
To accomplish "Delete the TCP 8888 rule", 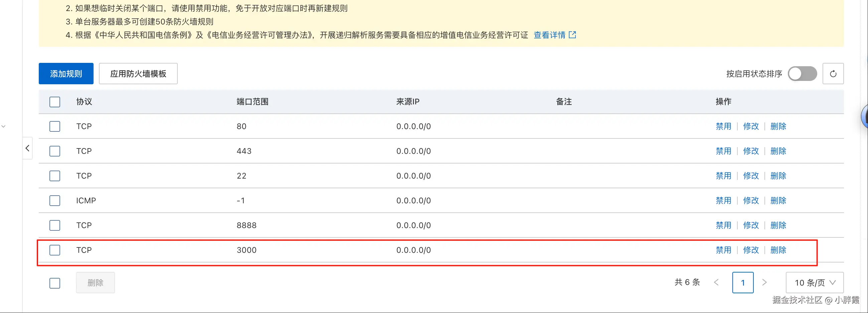I will pos(778,225).
